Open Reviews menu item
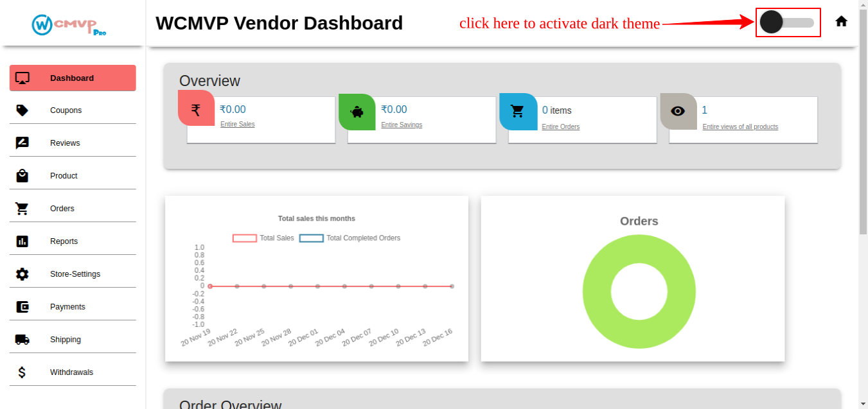Screen dimensions: 868x409 73,143
